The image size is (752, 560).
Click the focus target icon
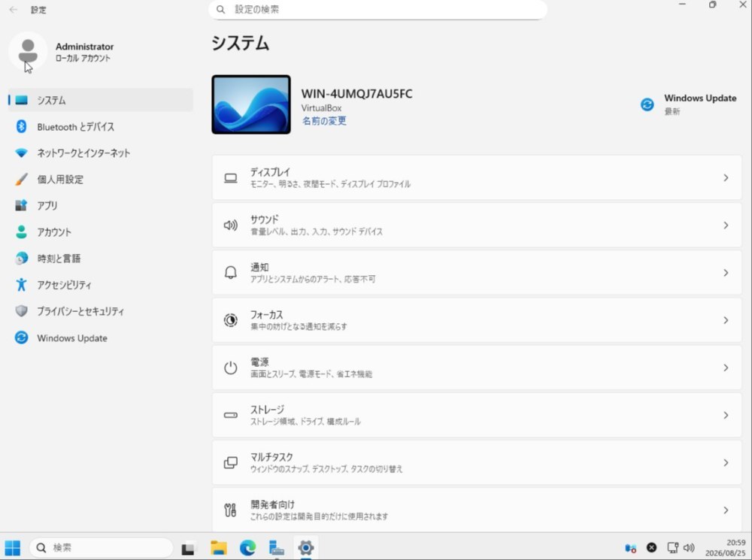coord(231,319)
